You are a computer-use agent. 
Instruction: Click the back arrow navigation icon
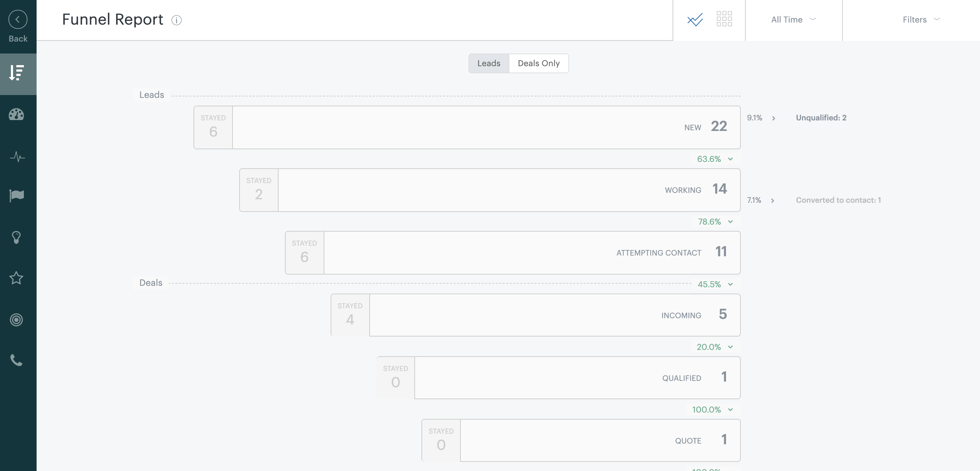[18, 18]
